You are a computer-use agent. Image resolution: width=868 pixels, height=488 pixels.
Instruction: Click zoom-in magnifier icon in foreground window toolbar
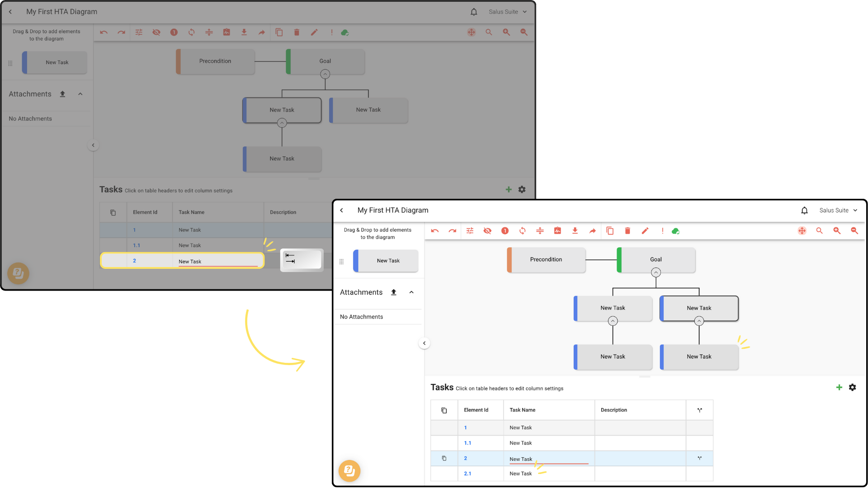pos(837,231)
